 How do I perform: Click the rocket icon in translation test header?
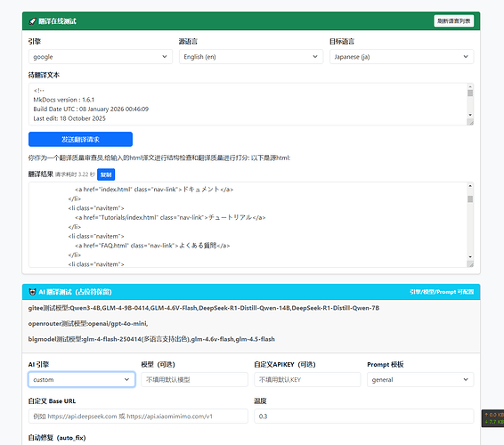pos(32,21)
